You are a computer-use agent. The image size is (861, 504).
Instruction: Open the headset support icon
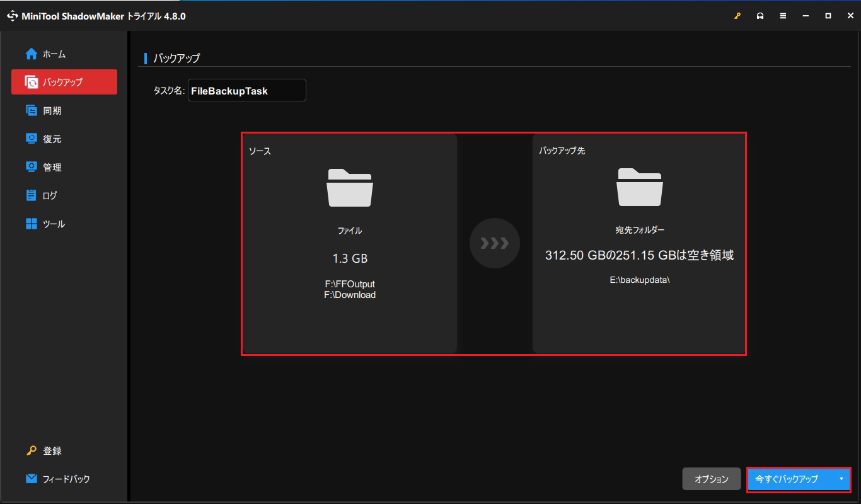click(760, 15)
